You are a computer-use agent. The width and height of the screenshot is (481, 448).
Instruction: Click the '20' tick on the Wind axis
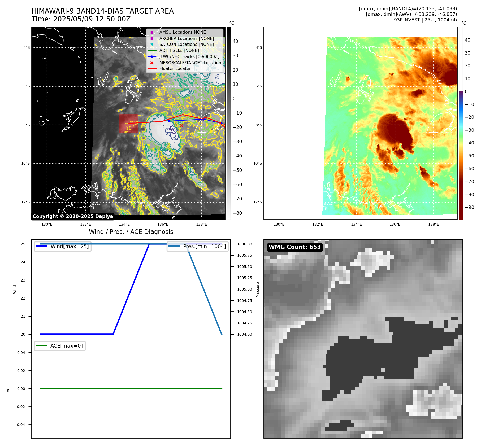(x=23, y=334)
